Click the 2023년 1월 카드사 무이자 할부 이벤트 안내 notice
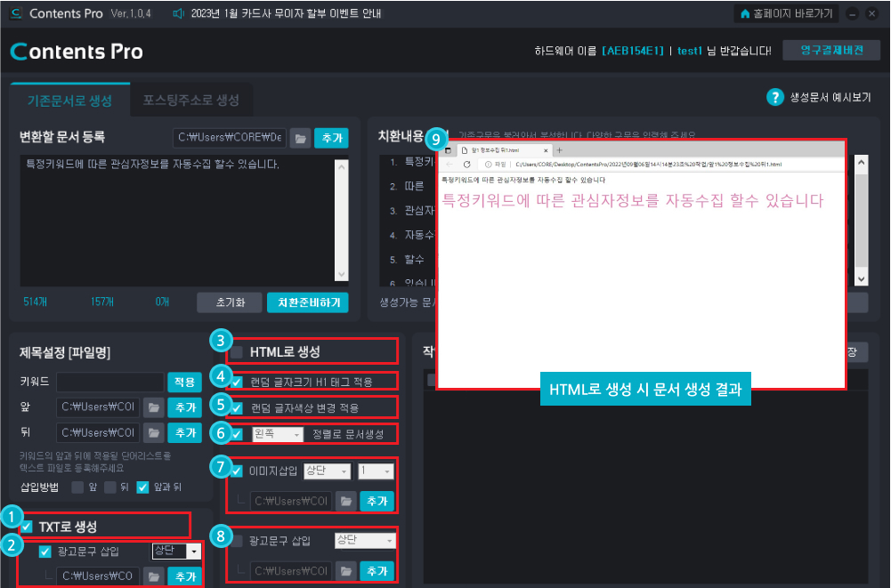 [x=286, y=13]
